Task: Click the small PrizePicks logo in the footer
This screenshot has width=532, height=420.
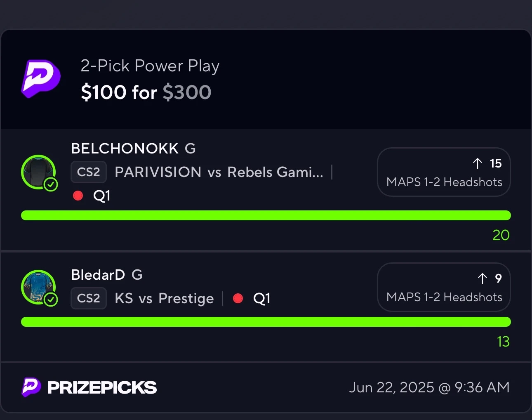Action: coord(31,387)
